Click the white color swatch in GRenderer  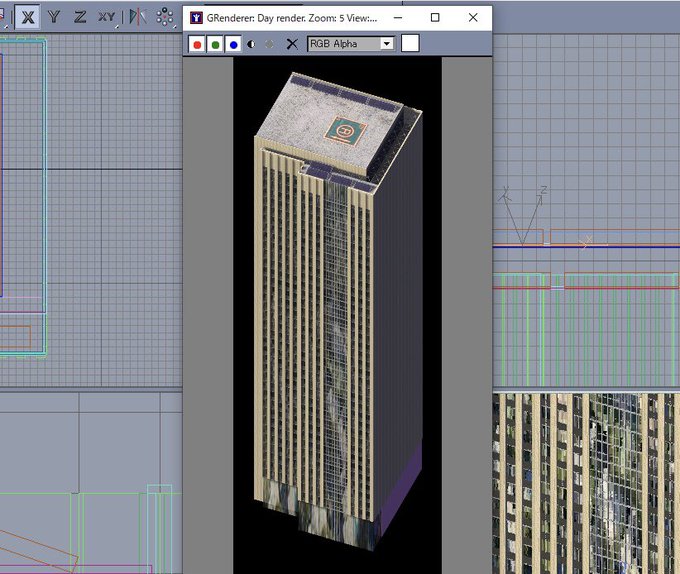(410, 43)
